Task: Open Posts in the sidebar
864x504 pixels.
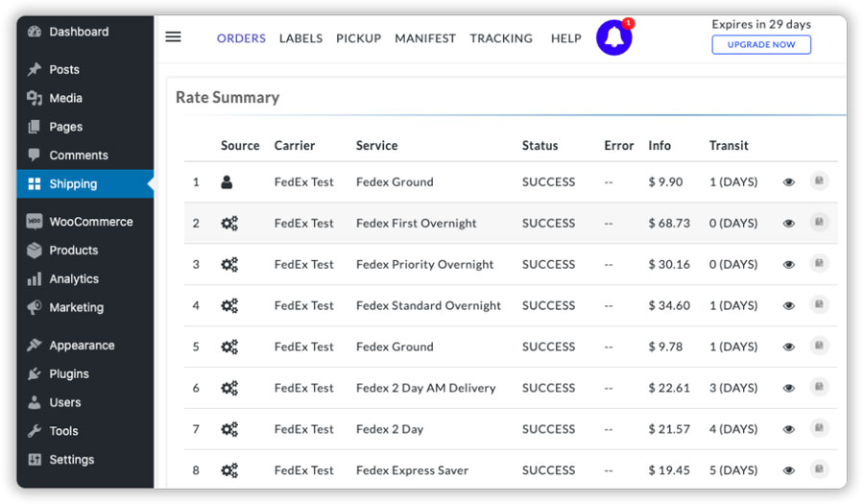Action: (84, 69)
